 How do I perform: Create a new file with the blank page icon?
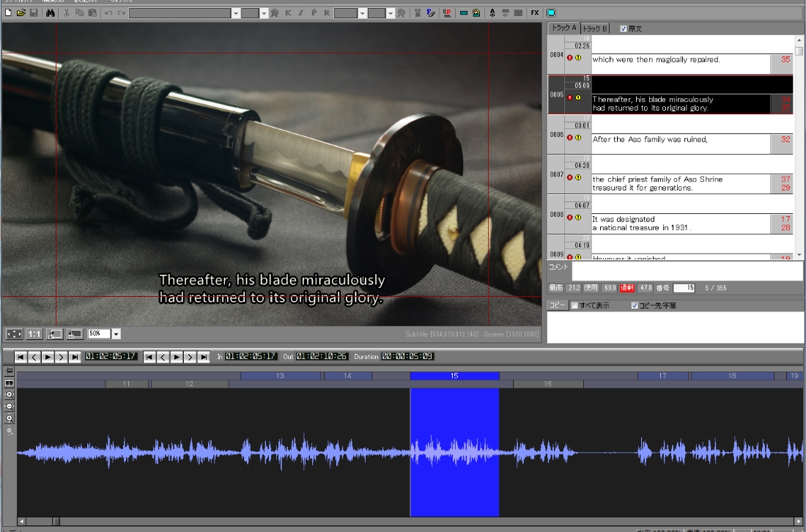pyautogui.click(x=8, y=13)
